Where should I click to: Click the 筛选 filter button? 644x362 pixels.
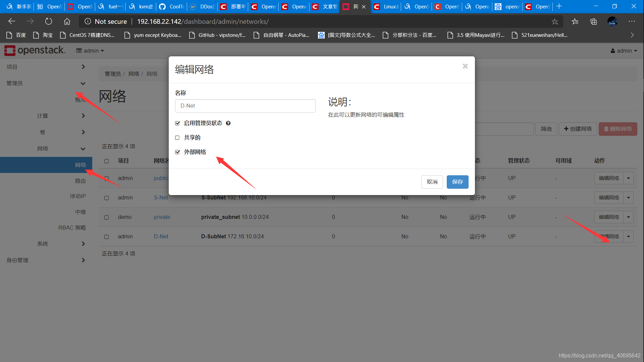(x=546, y=129)
